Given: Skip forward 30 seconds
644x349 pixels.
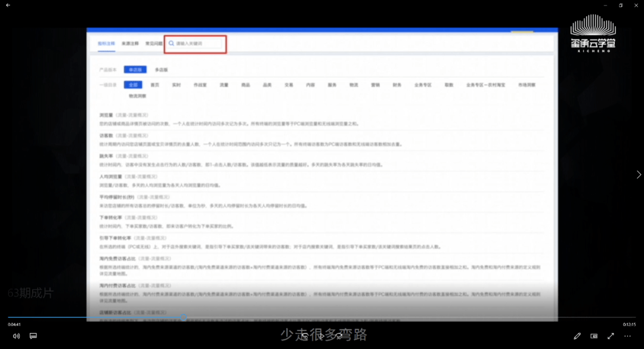Looking at the screenshot, I should 339,336.
